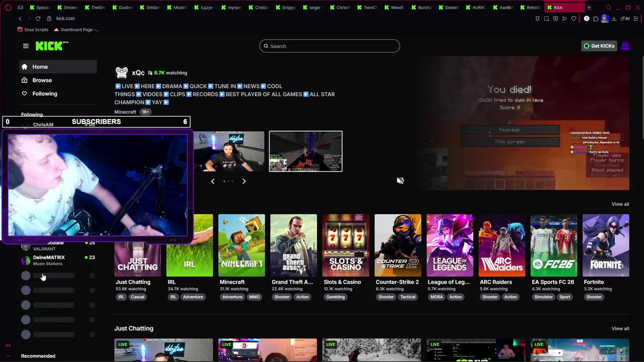Switch to the MissVi tab

(x=177, y=8)
